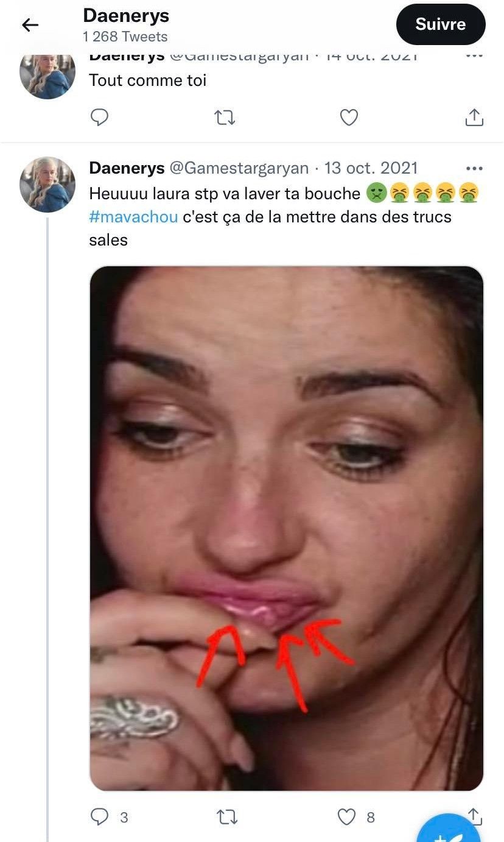Open more options for the 13 oct. tweet

[474, 168]
